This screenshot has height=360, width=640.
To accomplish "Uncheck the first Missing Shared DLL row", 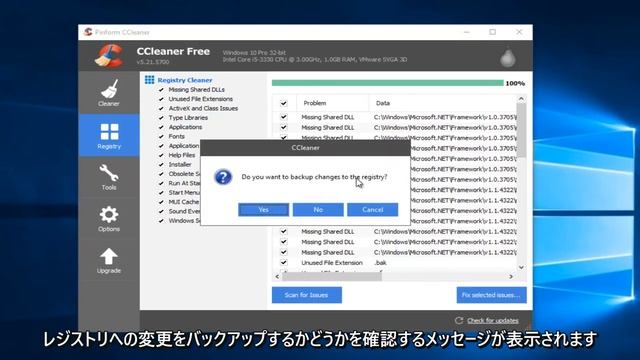I will coord(284,117).
